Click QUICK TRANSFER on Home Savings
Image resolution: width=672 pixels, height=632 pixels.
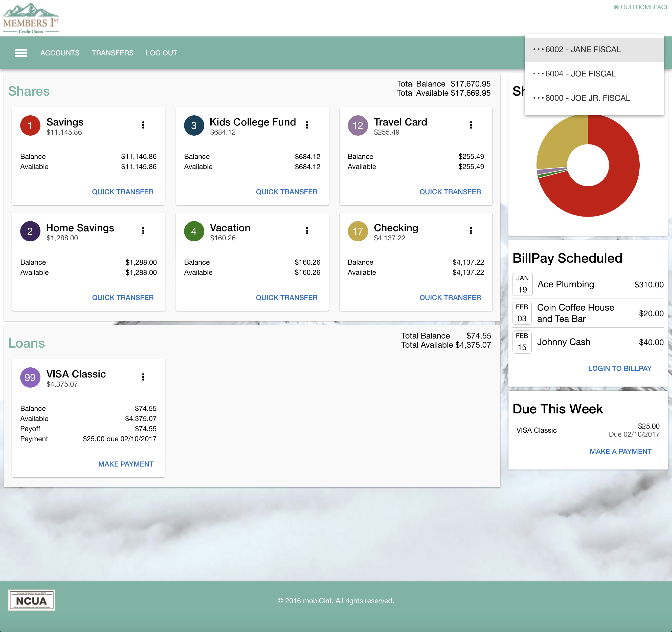(123, 298)
